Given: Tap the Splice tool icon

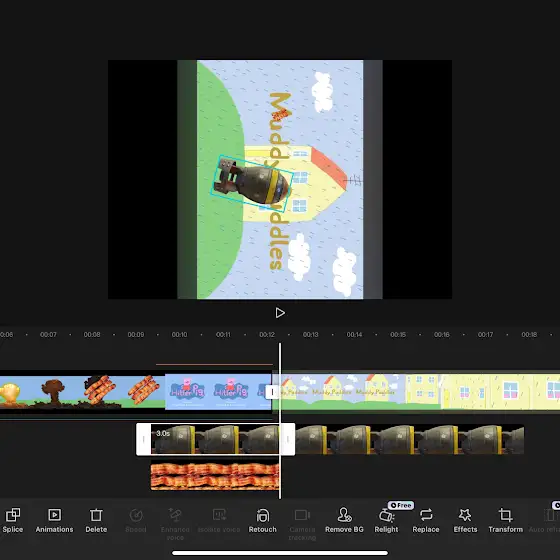Looking at the screenshot, I should click(13, 520).
